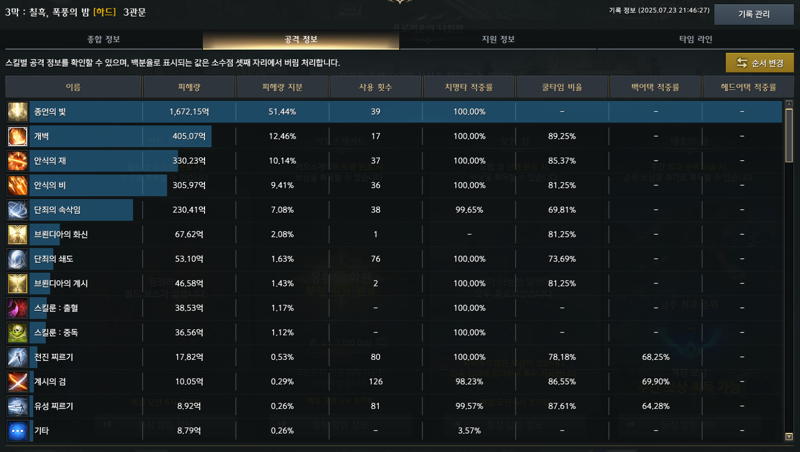Click the 스킬룬 : 중독 skull icon
Viewport: 800px width, 452px height.
[17, 332]
